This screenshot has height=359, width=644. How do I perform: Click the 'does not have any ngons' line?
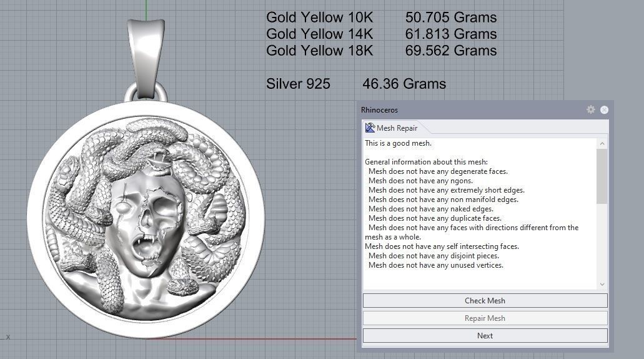(x=420, y=181)
